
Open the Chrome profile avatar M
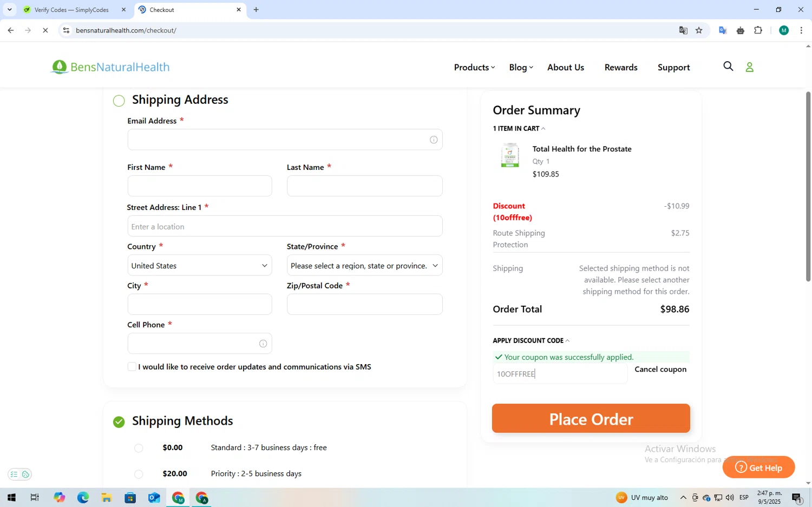pos(784,30)
